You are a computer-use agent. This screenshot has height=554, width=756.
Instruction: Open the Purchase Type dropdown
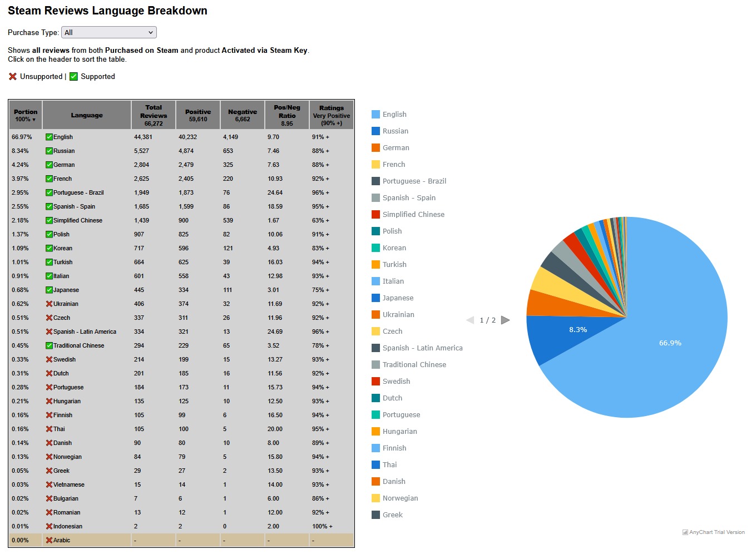tap(108, 32)
